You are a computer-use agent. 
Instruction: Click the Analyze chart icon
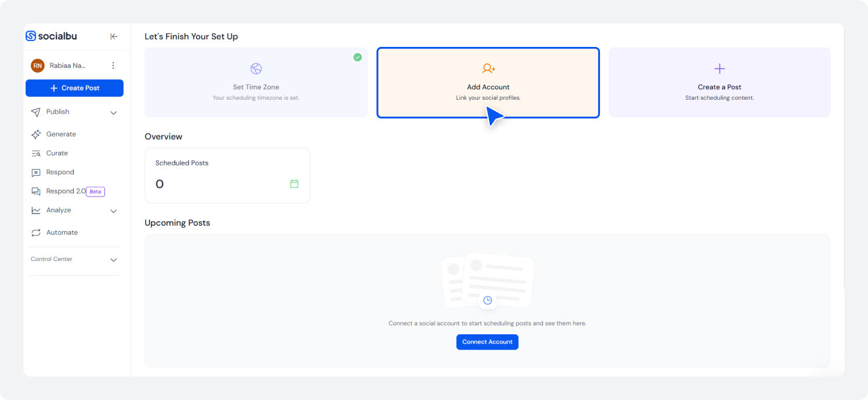pyautogui.click(x=36, y=211)
